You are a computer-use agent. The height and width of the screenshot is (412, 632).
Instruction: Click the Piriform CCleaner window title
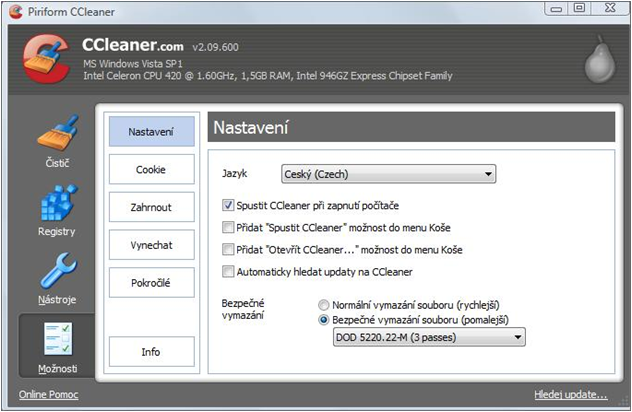tap(71, 12)
